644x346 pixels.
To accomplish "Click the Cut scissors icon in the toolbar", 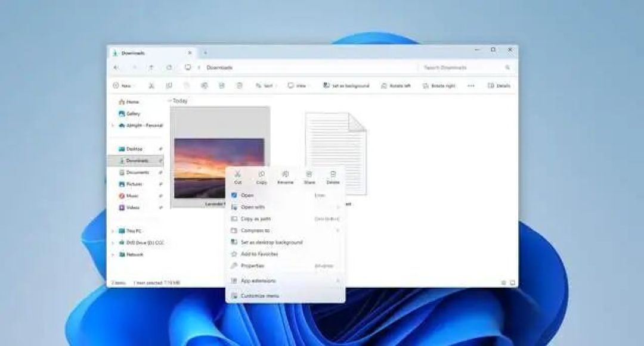I will (x=151, y=86).
